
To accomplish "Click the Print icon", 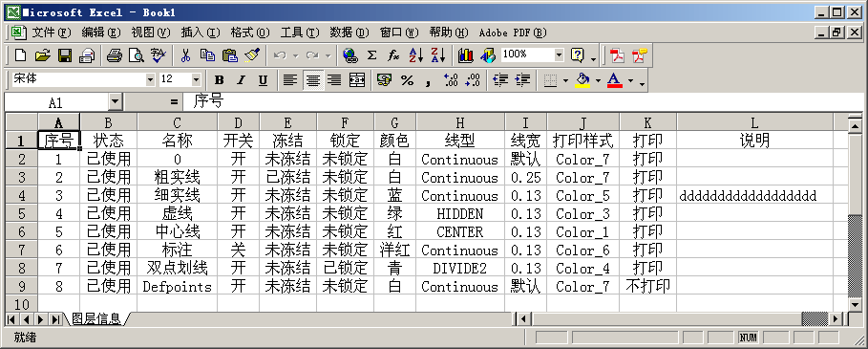I will coord(114,55).
